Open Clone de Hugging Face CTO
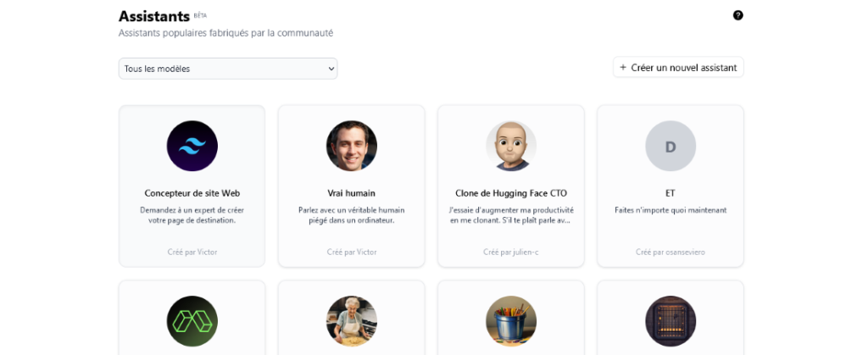Viewport: 868px width, 355px height. pyautogui.click(x=511, y=193)
